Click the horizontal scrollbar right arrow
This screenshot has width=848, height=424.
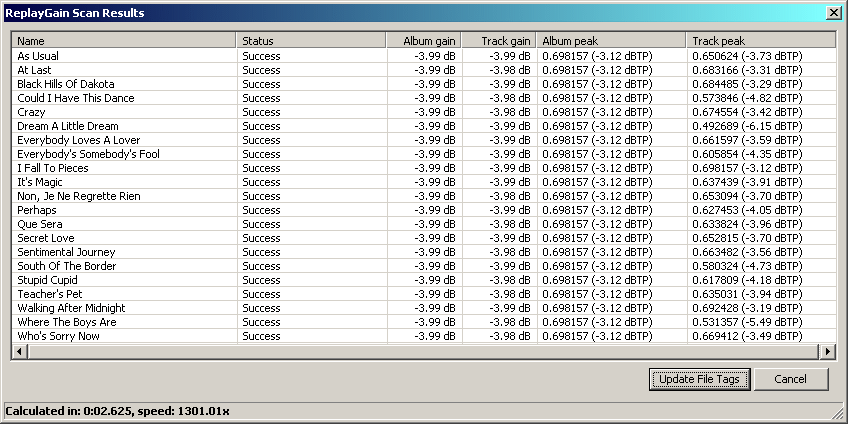(827, 352)
